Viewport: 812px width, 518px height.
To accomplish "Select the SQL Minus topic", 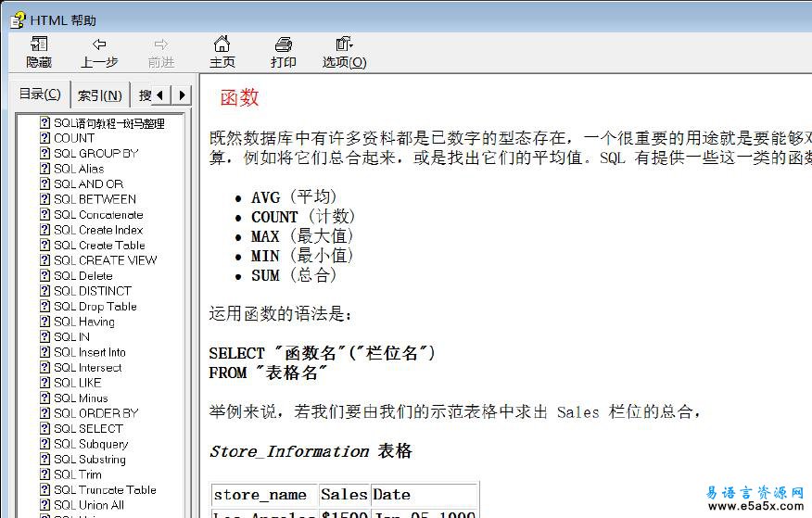I will coord(81,398).
